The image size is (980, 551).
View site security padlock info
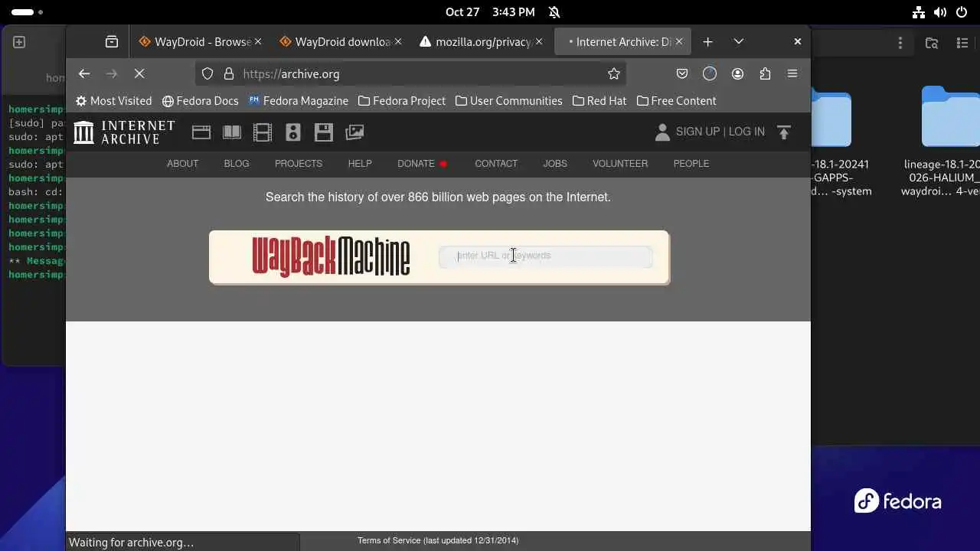coord(228,73)
